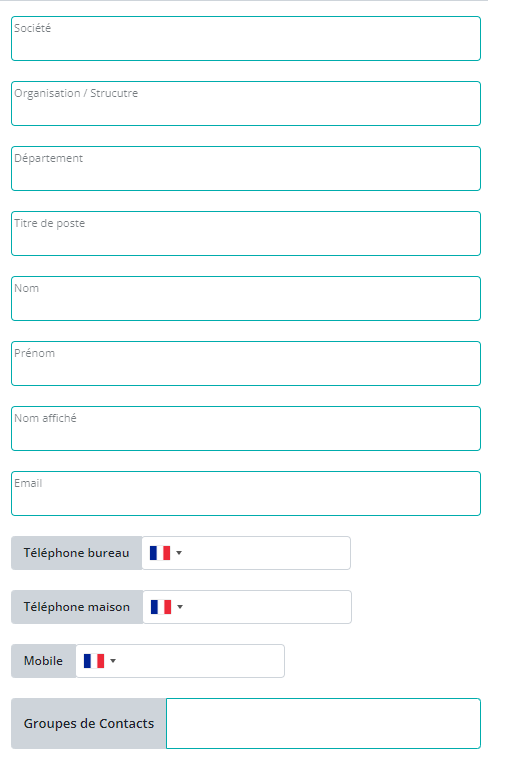Click the Groupes de Contacts label

tap(89, 723)
